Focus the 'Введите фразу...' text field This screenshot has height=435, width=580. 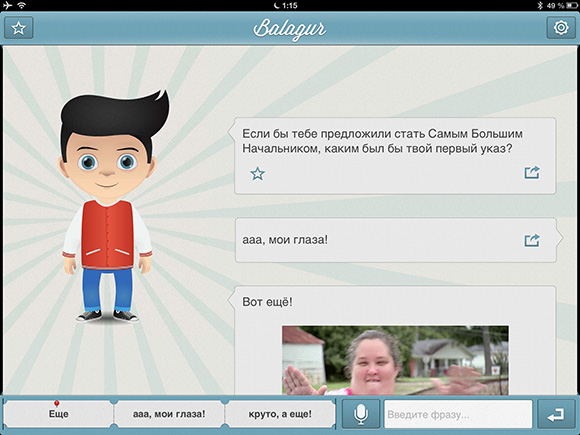pyautogui.click(x=458, y=414)
